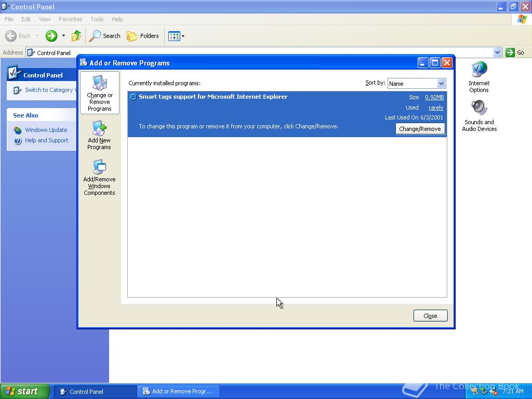Click the Search toolbar button
532x399 pixels.
(105, 36)
